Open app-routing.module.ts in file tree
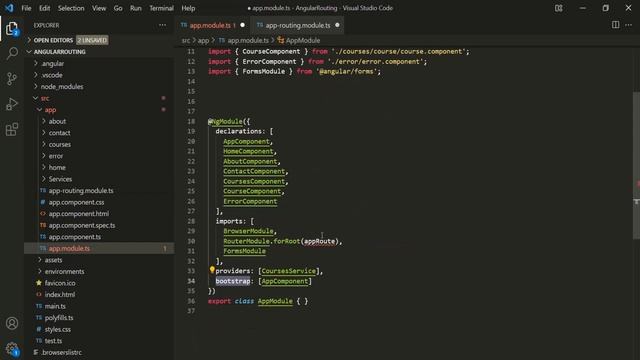Viewport: 640px width, 360px height. click(81, 191)
